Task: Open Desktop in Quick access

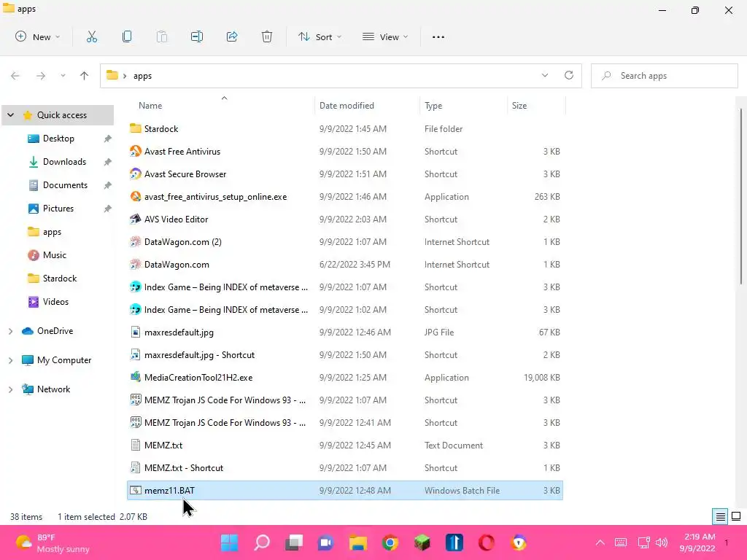Action: 58,139
